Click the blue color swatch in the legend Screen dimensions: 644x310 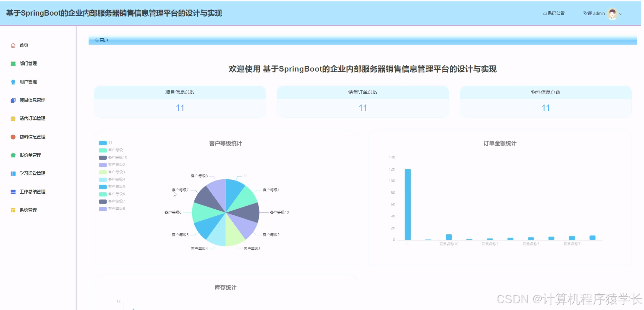point(102,142)
